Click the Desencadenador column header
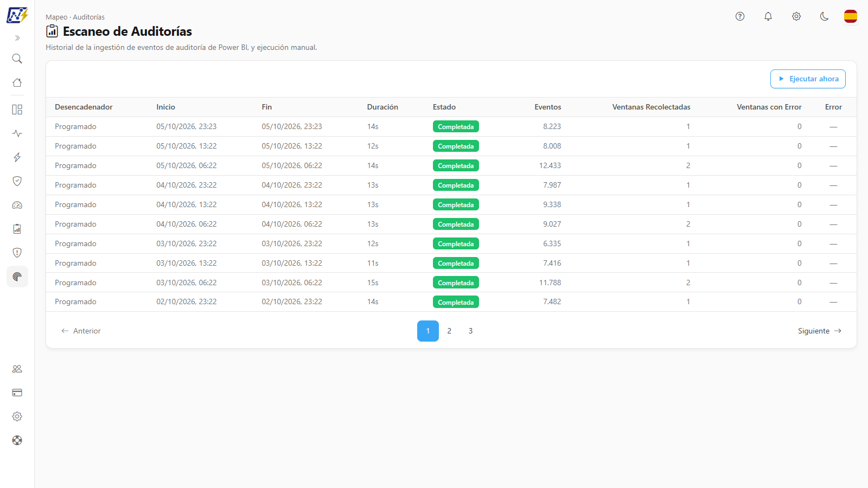868x488 pixels. click(84, 107)
